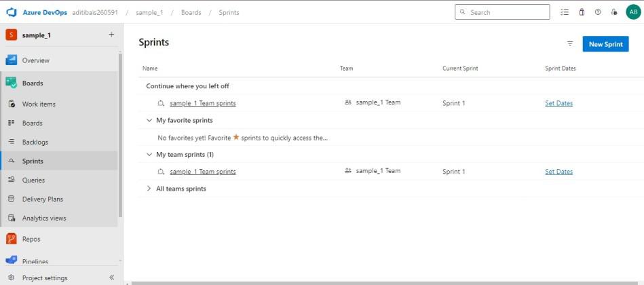This screenshot has width=644, height=285.
Task: Expand the All teams sprints section
Action: (149, 189)
